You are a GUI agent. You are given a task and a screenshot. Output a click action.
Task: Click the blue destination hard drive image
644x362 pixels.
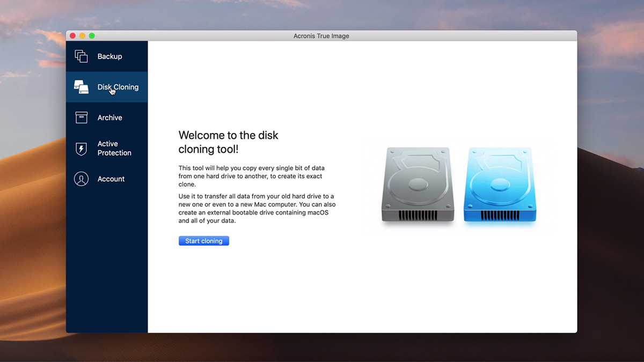(x=500, y=185)
